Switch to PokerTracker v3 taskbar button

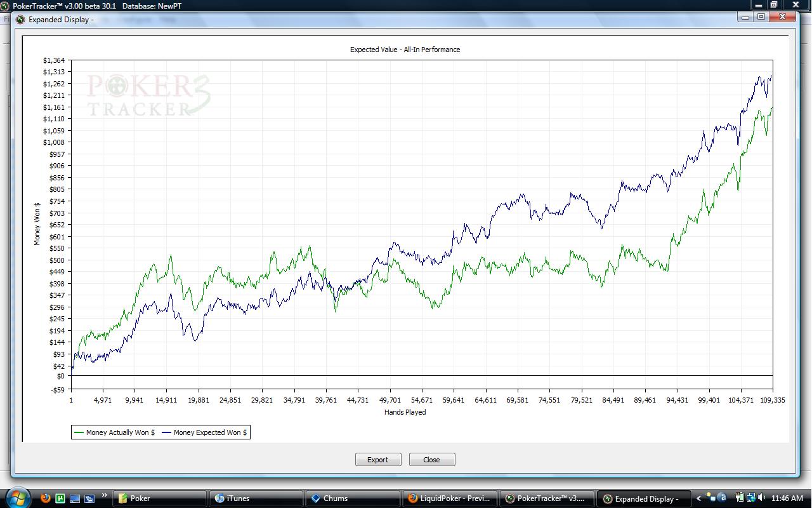[548, 498]
